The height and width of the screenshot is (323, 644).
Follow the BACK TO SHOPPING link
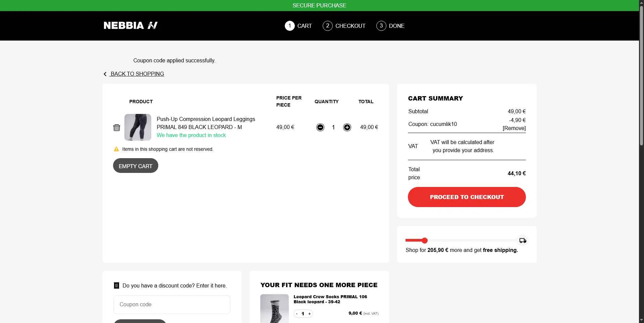click(x=137, y=74)
